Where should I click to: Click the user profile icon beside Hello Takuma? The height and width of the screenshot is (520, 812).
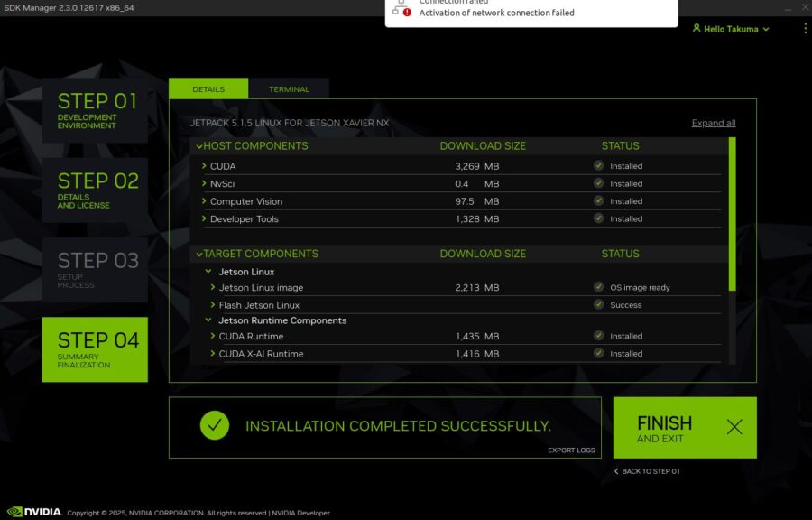point(697,29)
